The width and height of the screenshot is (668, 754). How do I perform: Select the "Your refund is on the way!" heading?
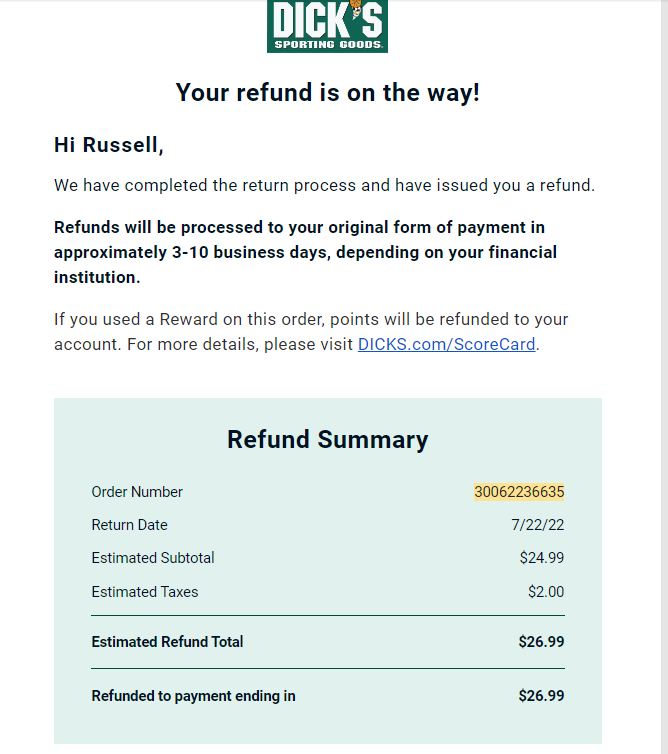pos(328,92)
